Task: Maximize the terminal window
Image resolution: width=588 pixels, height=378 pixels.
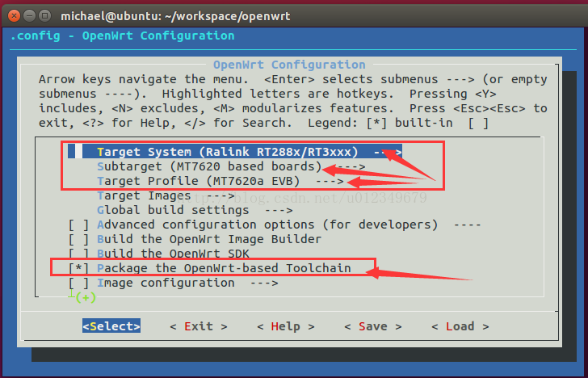Action: coord(45,16)
